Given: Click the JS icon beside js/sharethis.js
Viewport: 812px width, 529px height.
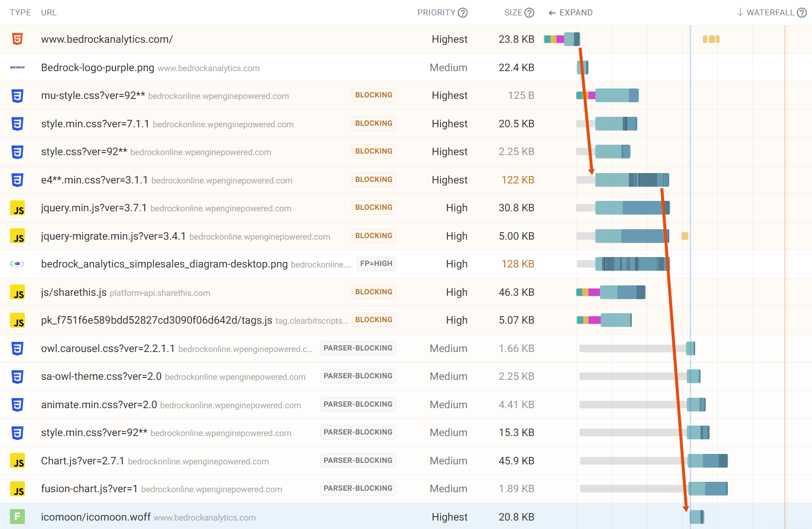Looking at the screenshot, I should [x=17, y=292].
